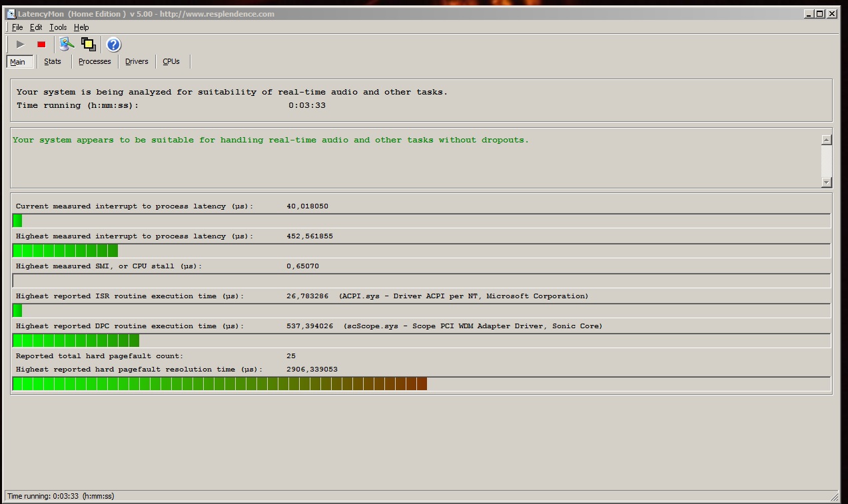Open the options tool icon in the toolbar
Screen dimensions: 848x504
tap(67, 45)
